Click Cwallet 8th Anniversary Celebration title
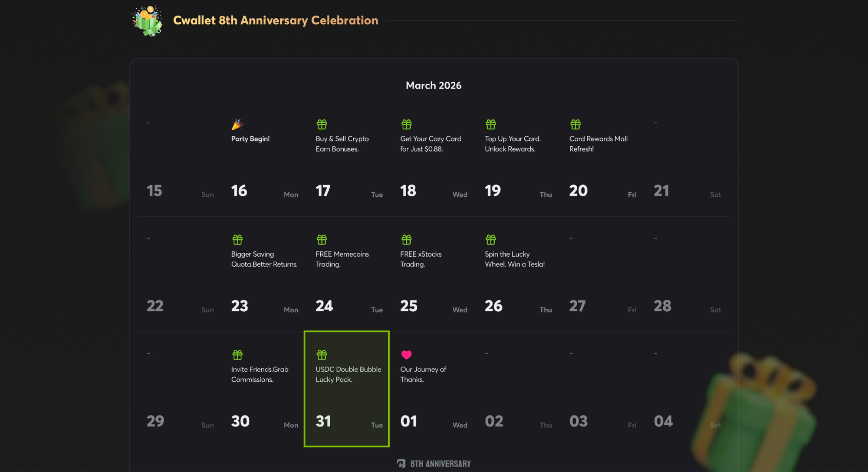868x472 pixels. tap(276, 20)
